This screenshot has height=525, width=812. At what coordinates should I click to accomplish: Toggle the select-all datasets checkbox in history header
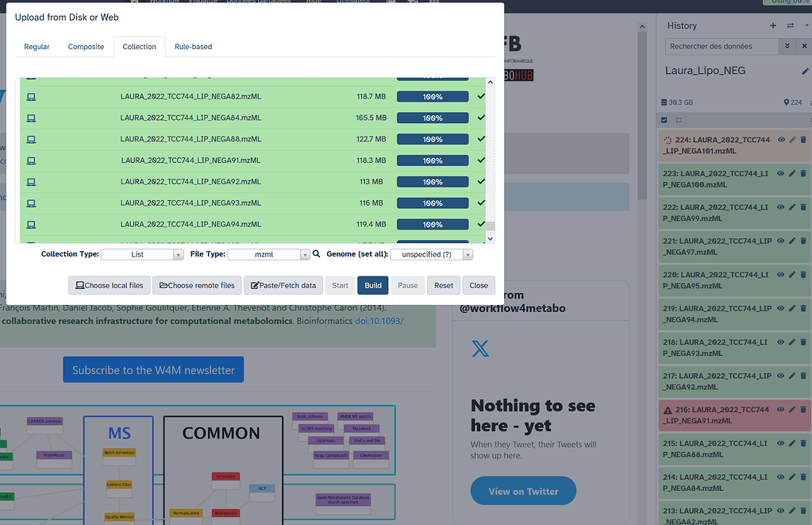coord(664,119)
